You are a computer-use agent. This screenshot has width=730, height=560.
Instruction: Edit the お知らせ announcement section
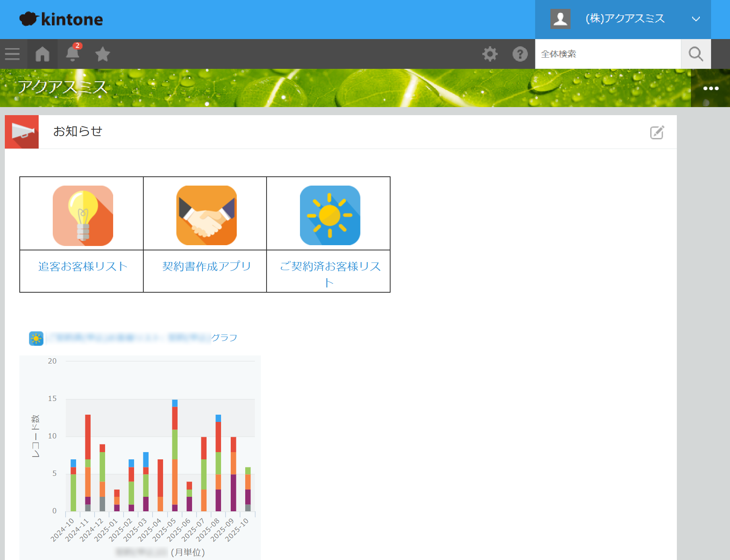pyautogui.click(x=657, y=132)
